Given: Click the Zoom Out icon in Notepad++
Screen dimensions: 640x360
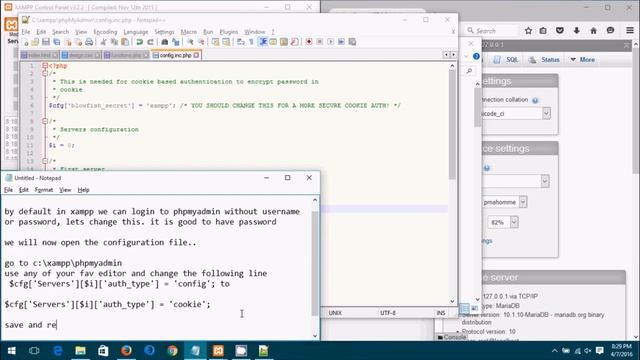Looking at the screenshot, I should (x=201, y=42).
